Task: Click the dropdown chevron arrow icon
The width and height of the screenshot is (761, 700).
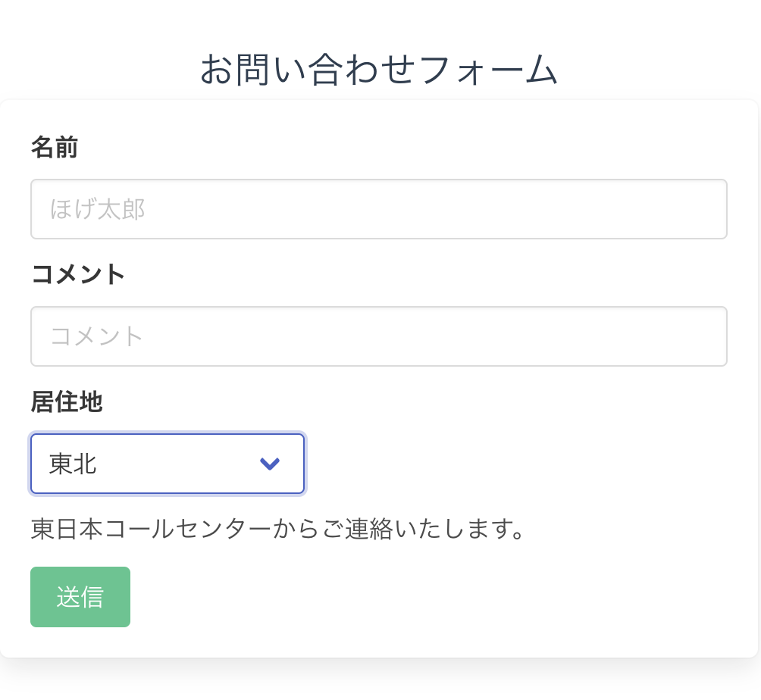Action: [x=270, y=464]
